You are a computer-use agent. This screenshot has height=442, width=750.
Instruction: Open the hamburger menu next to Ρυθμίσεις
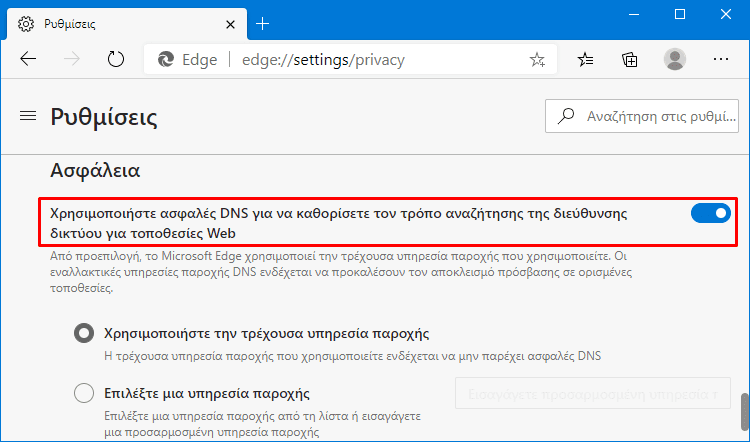click(x=28, y=116)
